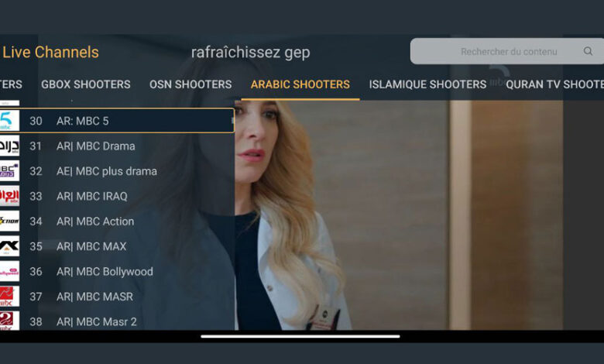
Task: Select the MBC MAX channel logo
Action: pyautogui.click(x=9, y=246)
